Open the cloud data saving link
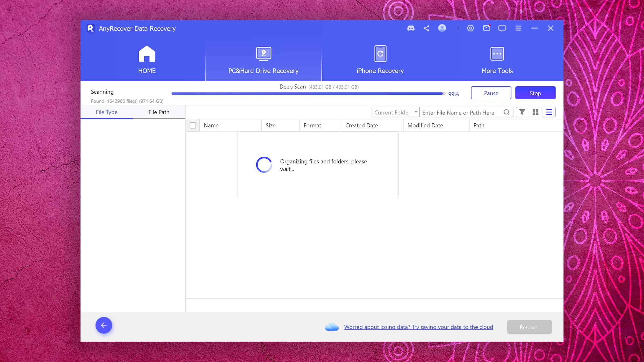This screenshot has width=644, height=362. tap(419, 327)
